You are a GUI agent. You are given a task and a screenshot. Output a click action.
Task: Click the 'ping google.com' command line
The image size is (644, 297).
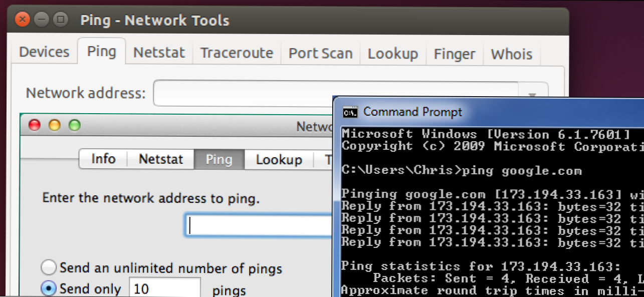pyautogui.click(x=462, y=171)
